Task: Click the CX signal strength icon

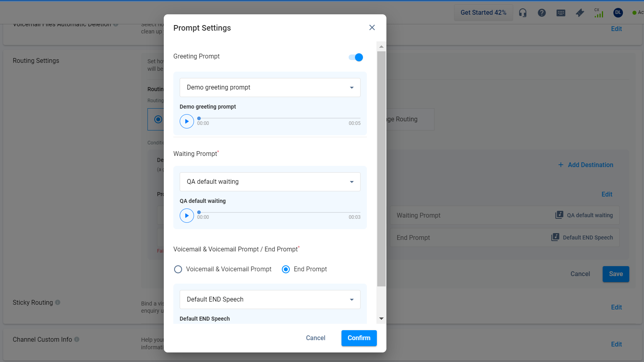Action: (599, 13)
